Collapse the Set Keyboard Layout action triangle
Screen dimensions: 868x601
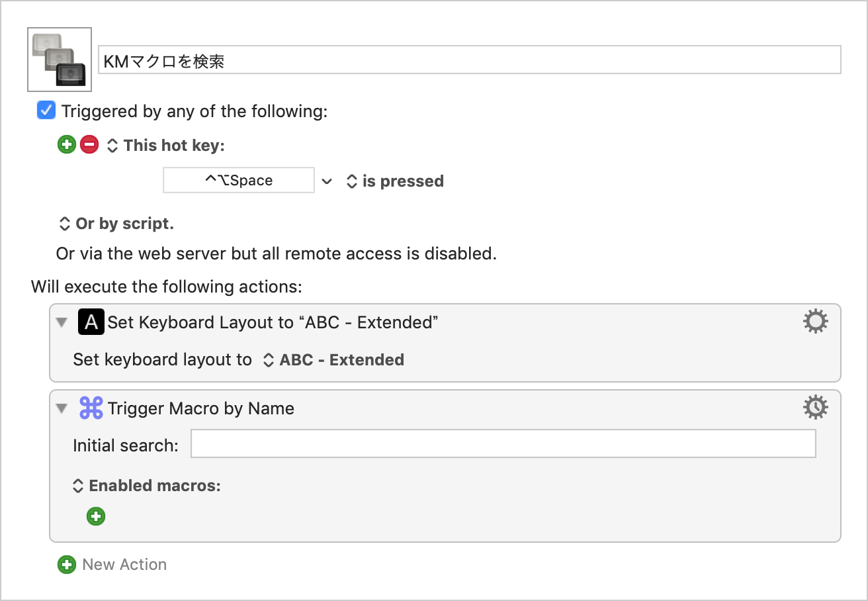(62, 322)
